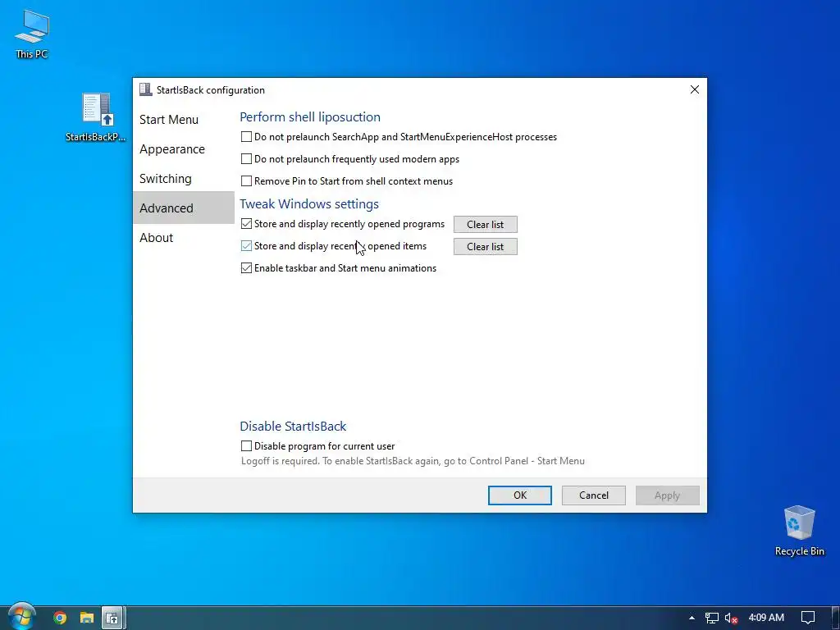Go to Switching section
840x630 pixels.
(183, 178)
